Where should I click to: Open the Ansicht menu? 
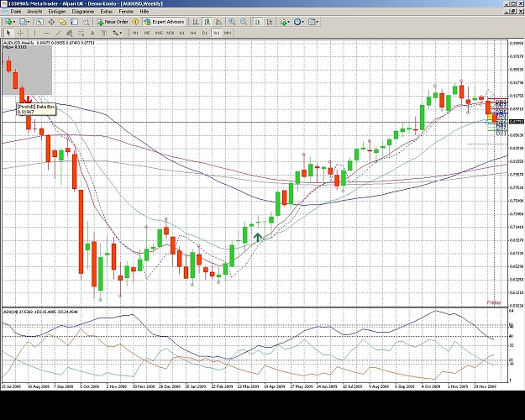point(34,12)
